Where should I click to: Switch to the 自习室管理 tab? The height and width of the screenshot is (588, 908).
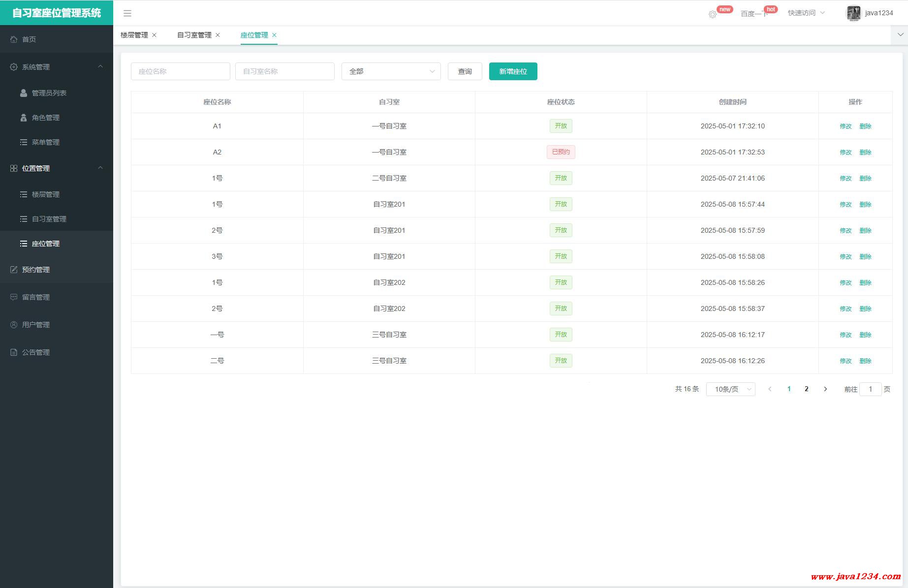pyautogui.click(x=194, y=35)
